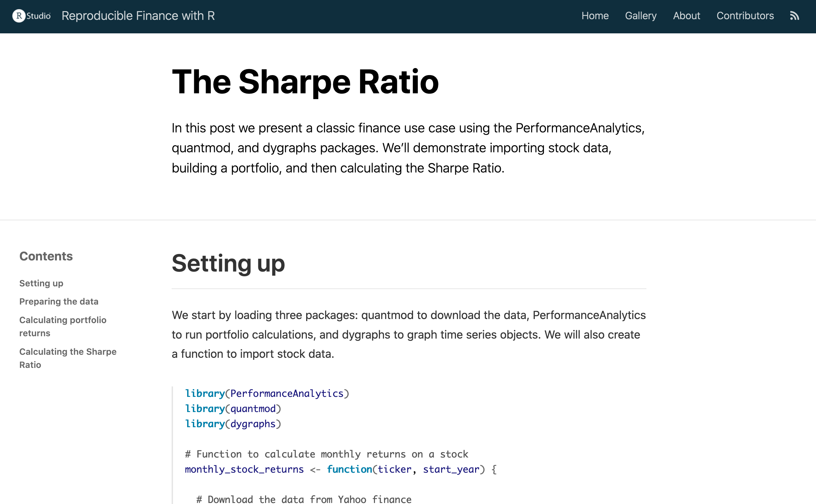The image size is (816, 504).
Task: Click the library(PerformanceAnalytics) code line
Action: point(267,393)
